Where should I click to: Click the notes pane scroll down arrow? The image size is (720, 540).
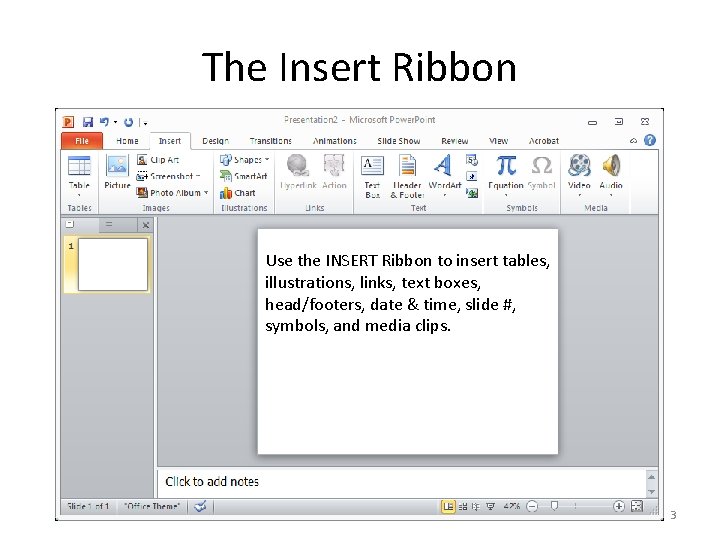tap(651, 492)
